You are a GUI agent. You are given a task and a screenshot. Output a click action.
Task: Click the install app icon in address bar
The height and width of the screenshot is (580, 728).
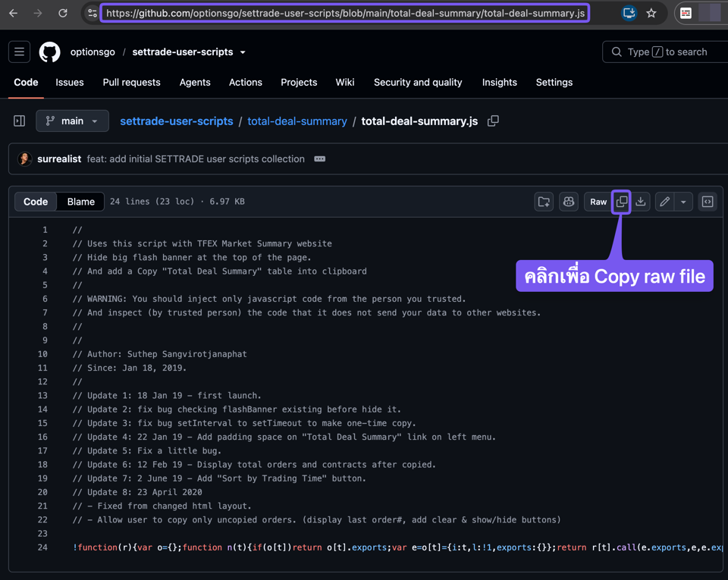(629, 13)
